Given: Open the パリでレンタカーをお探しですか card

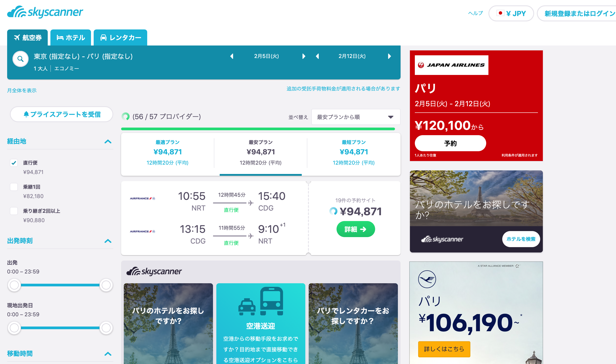Looking at the screenshot, I should (x=353, y=324).
